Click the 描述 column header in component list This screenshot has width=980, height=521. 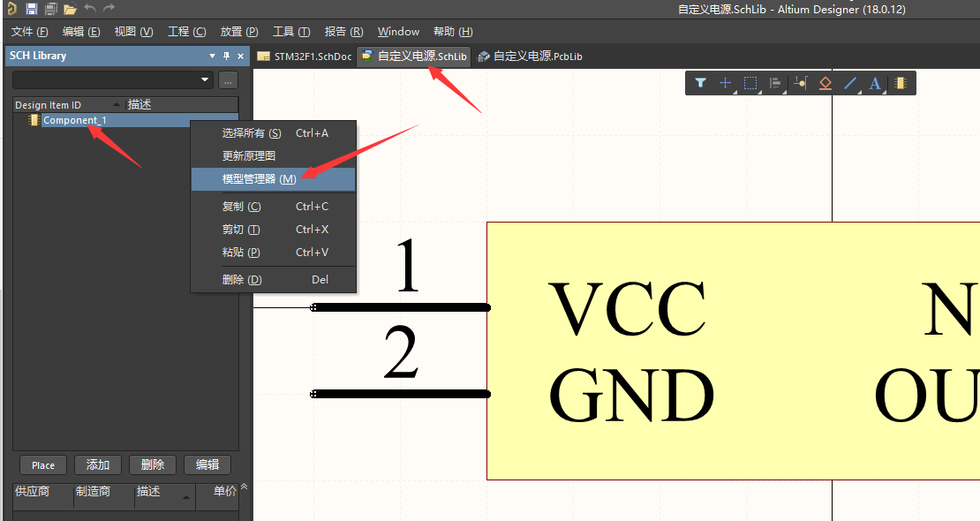[x=181, y=104]
